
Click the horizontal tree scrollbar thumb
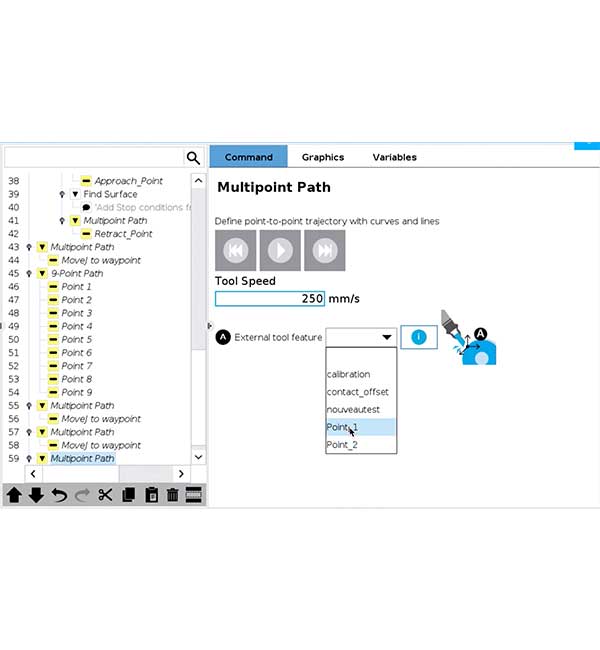(81, 473)
